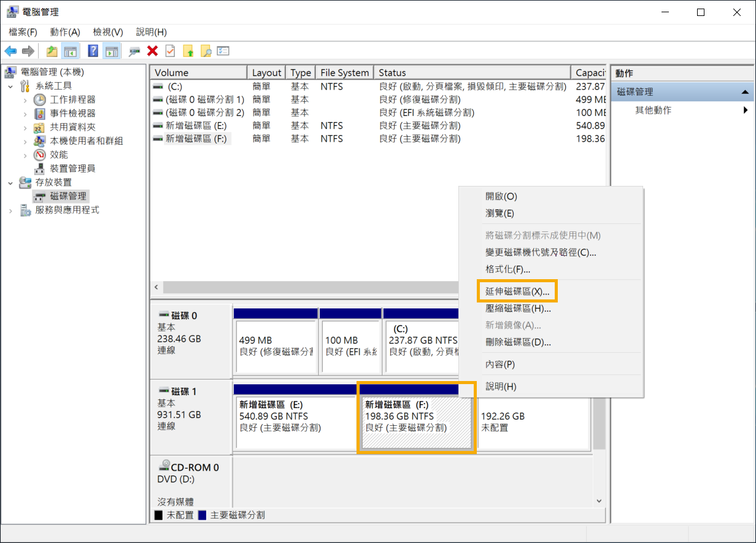Expand the 服務與應用程式 tree node
The image size is (756, 543).
tap(10, 210)
